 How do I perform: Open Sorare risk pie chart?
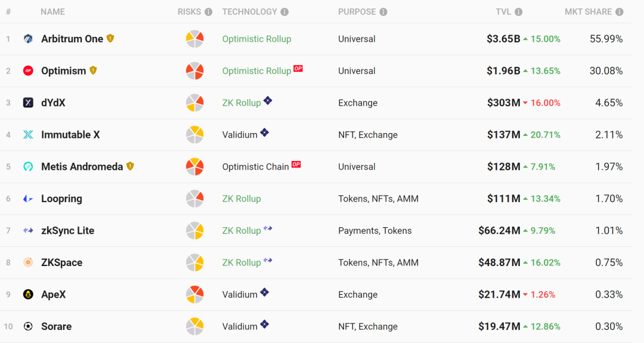[194, 326]
